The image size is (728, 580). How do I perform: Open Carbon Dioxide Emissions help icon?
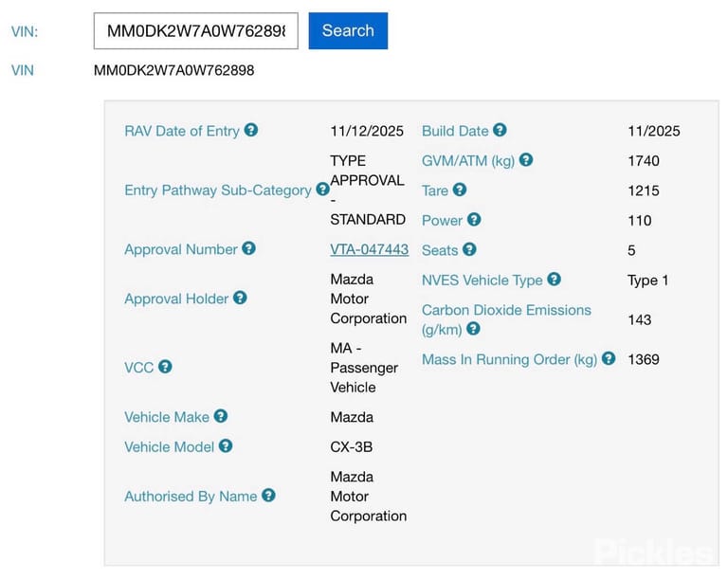pyautogui.click(x=473, y=329)
